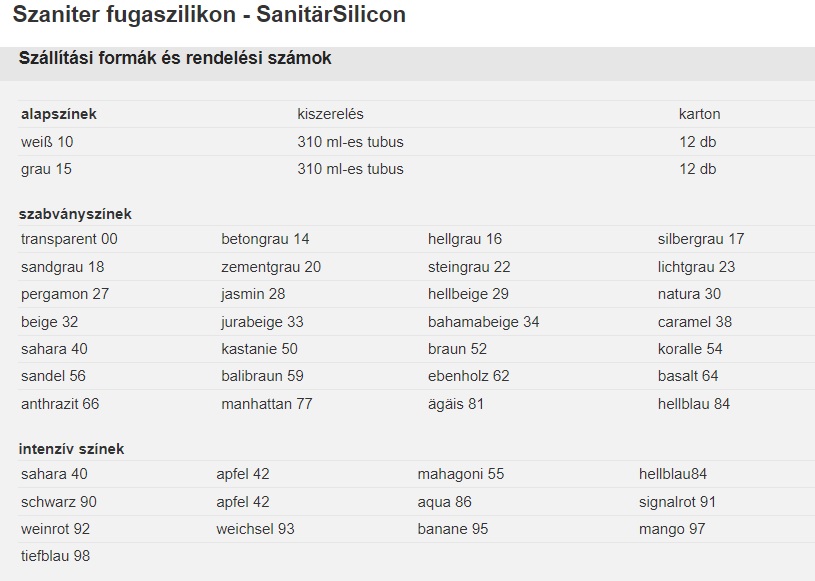The width and height of the screenshot is (815, 581).
Task: Click the 'intenzív színek' section heading
Action: [72, 449]
